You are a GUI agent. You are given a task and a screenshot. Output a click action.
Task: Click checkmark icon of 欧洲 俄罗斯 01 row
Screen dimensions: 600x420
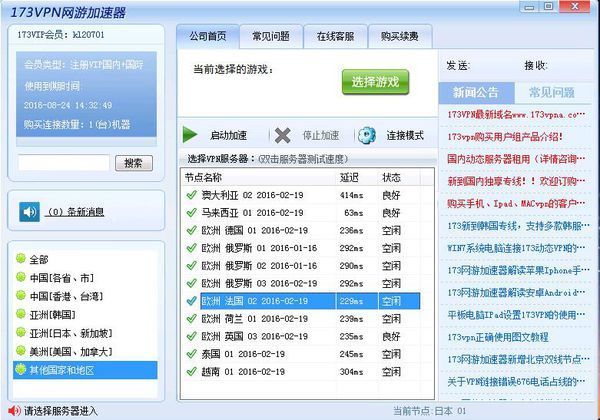coord(191,248)
